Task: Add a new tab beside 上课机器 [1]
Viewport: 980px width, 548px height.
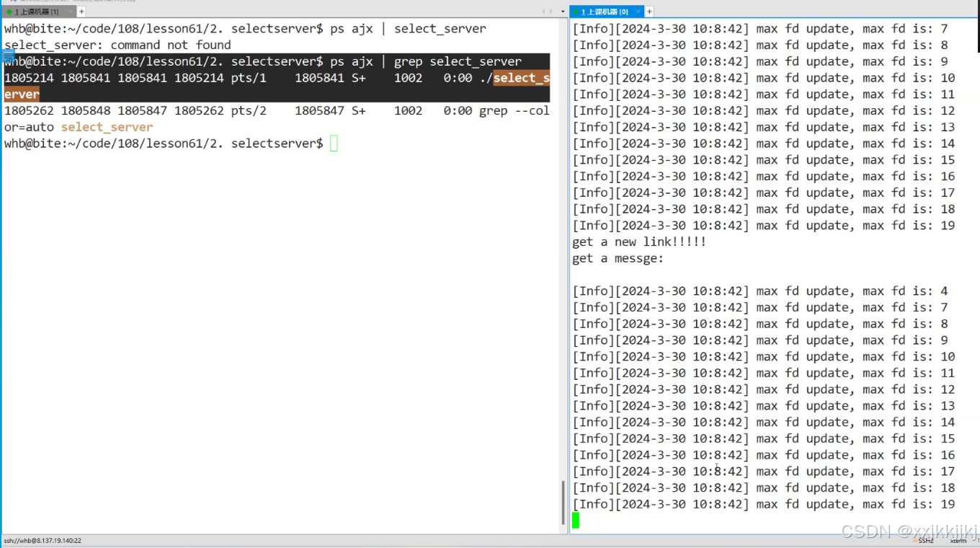Action: click(x=81, y=12)
